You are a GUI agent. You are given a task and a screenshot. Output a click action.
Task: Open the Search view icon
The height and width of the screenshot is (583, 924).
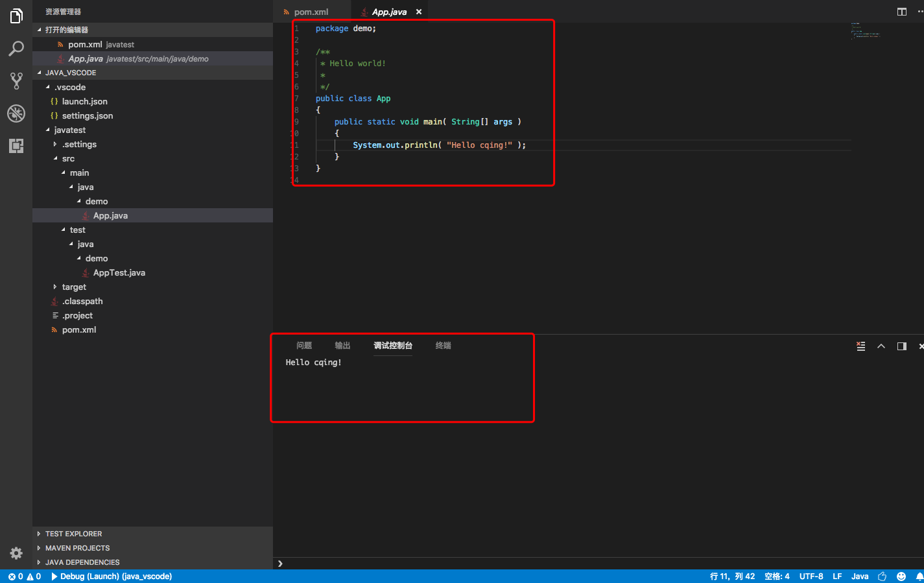16,49
